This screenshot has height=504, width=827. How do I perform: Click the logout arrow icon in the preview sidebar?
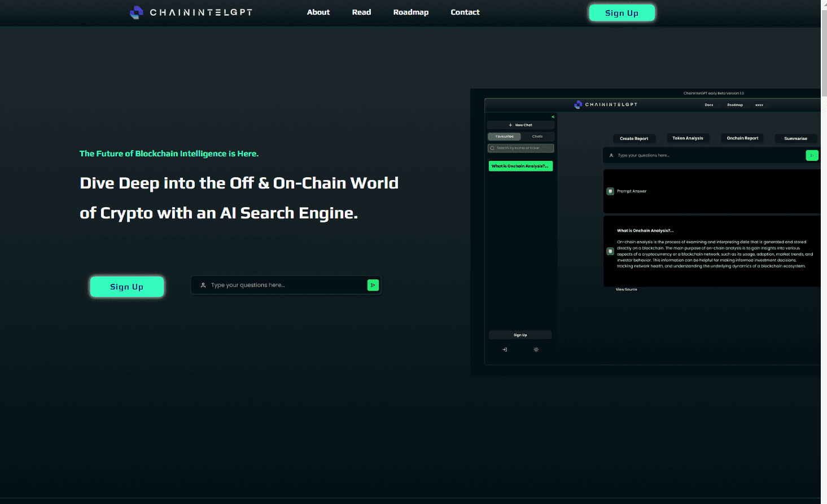[505, 349]
